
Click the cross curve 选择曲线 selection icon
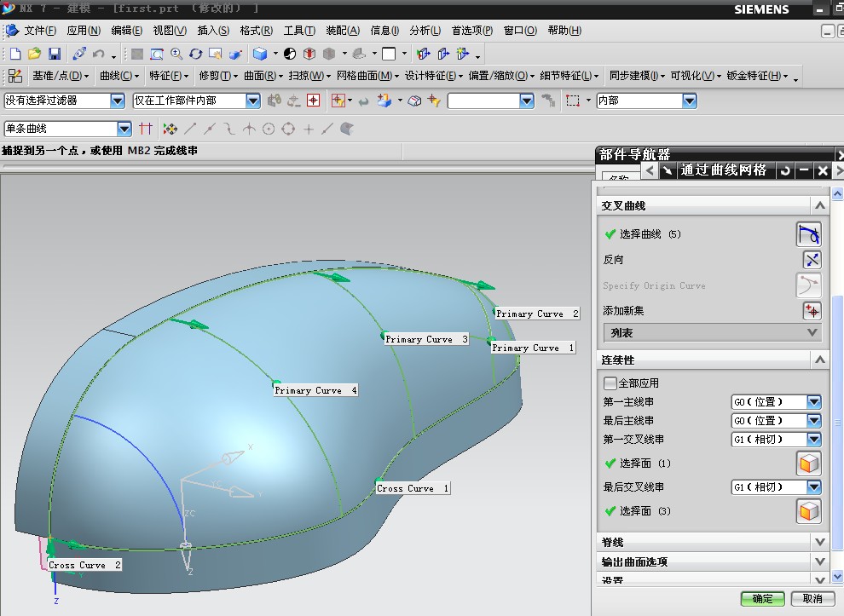click(x=809, y=233)
